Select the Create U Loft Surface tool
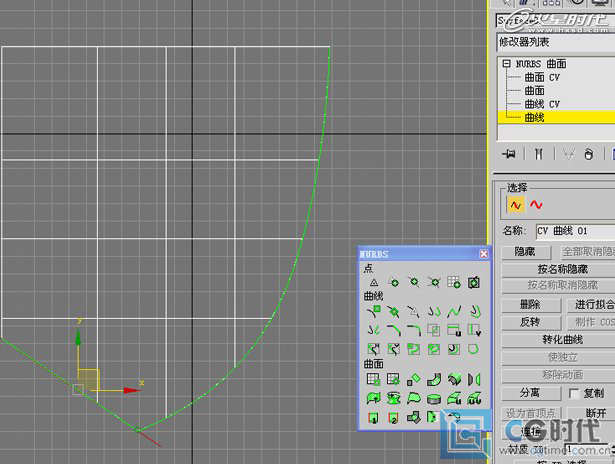Image resolution: width=615 pixels, height=464 pixels. point(454,398)
